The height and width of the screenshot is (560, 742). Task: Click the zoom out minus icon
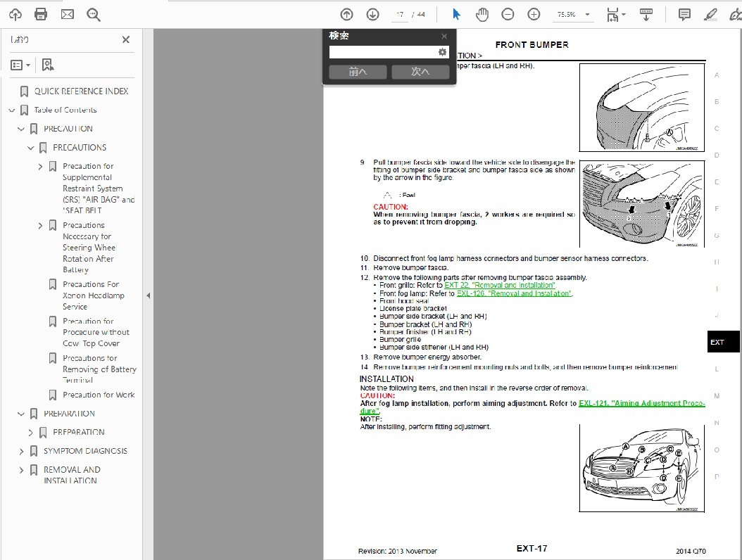[508, 14]
